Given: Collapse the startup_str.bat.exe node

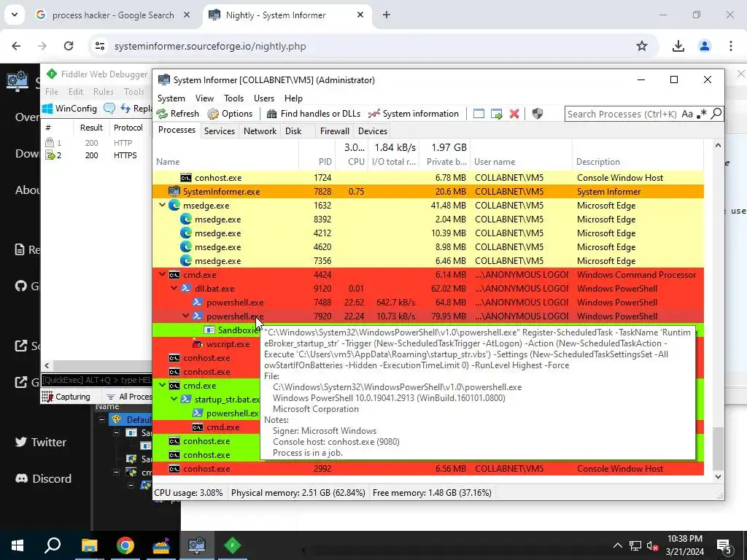Looking at the screenshot, I should 174,400.
